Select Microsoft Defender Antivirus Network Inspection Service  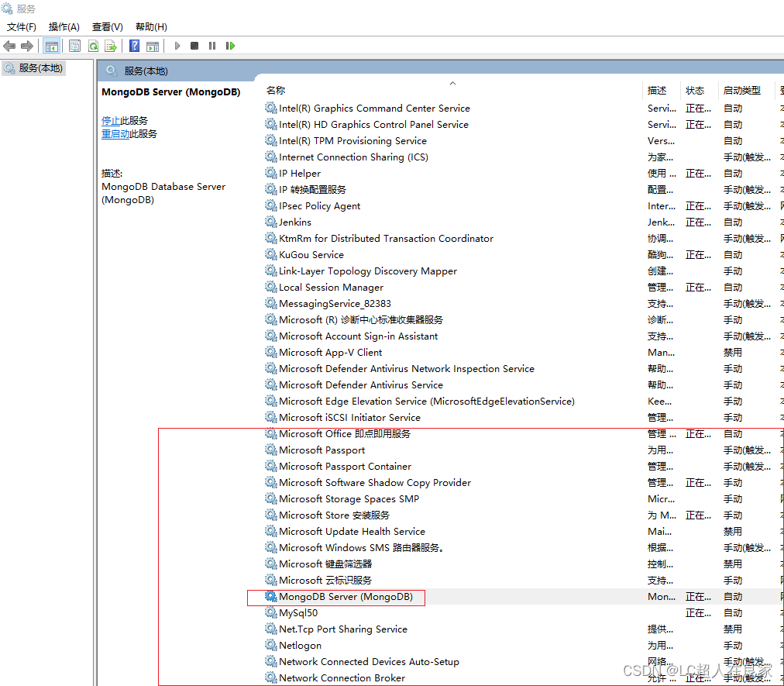(x=524, y=369)
